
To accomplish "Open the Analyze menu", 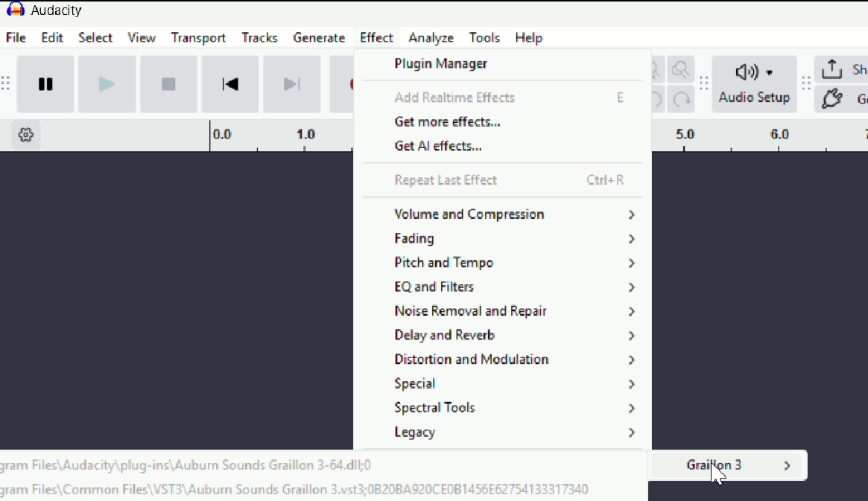I will [431, 38].
